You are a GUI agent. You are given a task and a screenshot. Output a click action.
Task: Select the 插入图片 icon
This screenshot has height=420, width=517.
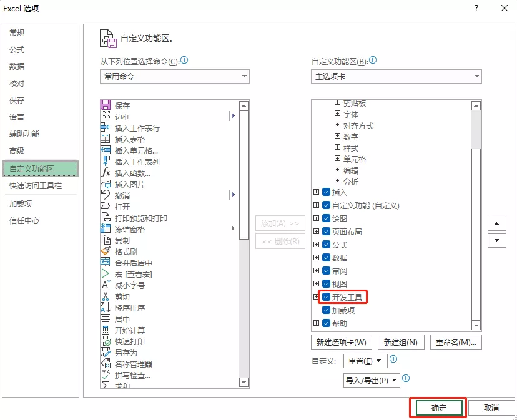click(105, 184)
